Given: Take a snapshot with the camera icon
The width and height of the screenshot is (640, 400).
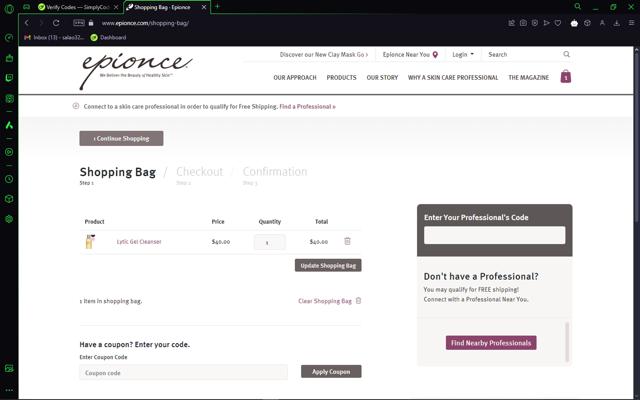Looking at the screenshot, I should point(523,23).
